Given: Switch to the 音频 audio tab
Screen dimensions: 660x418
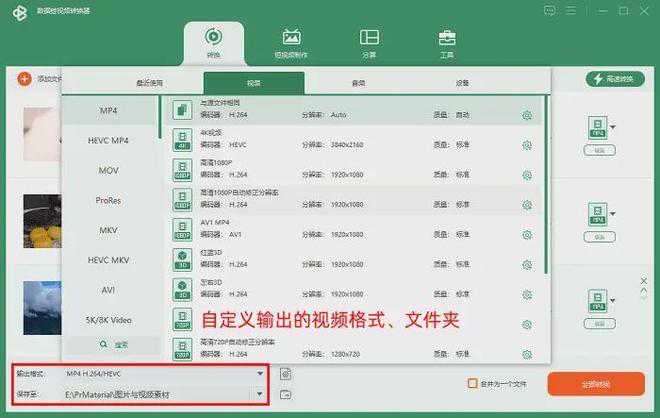Looking at the screenshot, I should 358,83.
